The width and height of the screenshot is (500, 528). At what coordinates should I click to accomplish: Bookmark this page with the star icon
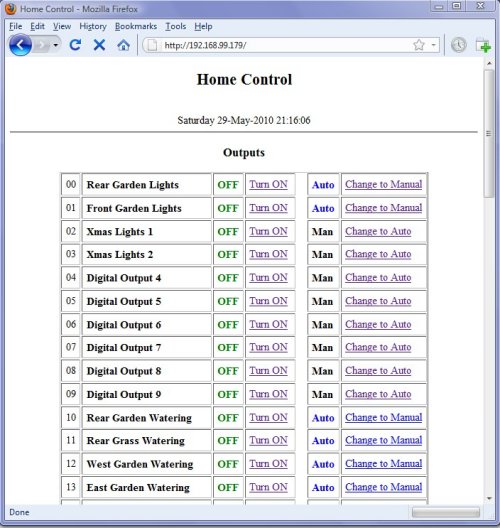point(419,45)
